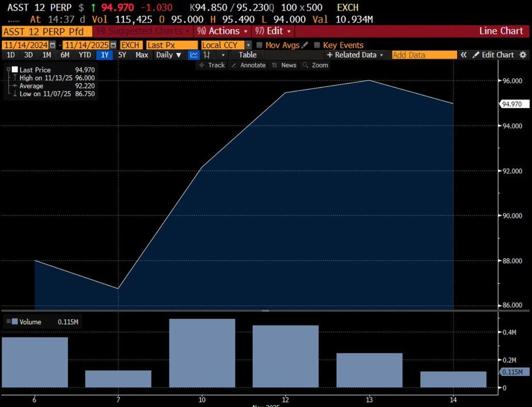The height and width of the screenshot is (407, 532).
Task: Open chart settings gear icon
Action: pyautogui.click(x=523, y=55)
